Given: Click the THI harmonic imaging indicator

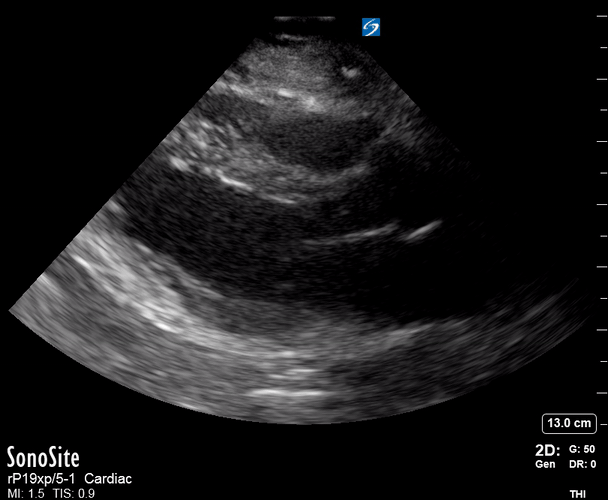Looking at the screenshot, I should (x=578, y=494).
